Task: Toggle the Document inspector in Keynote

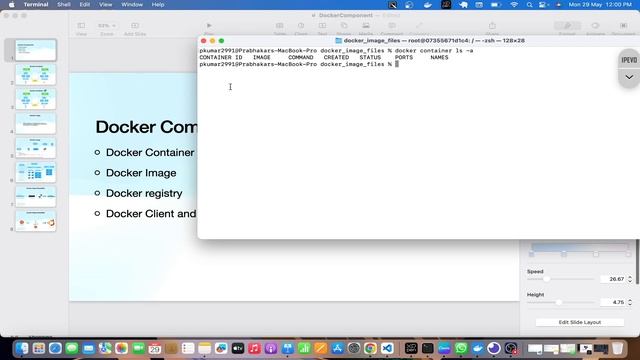Action: (x=624, y=26)
